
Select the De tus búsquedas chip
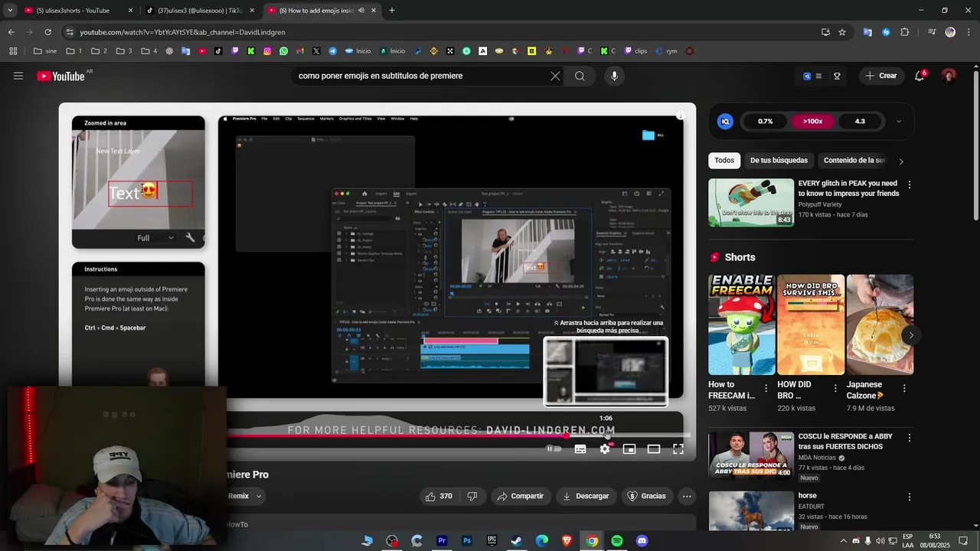(779, 161)
